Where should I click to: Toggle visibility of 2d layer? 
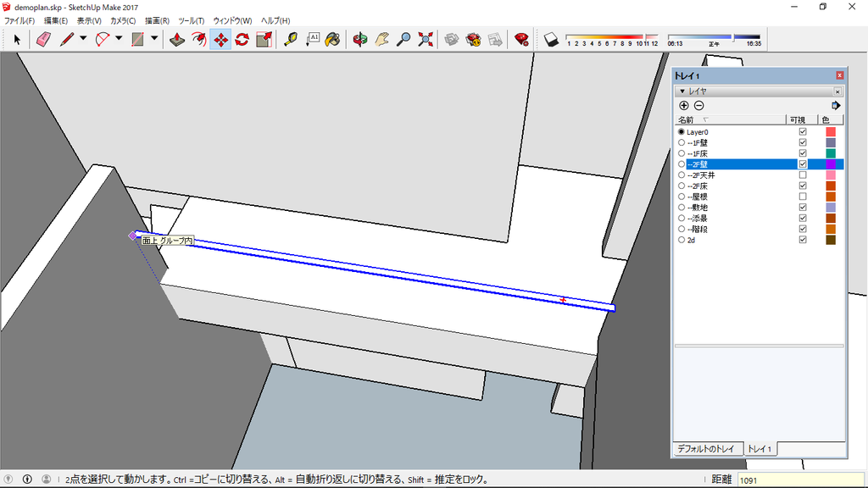point(803,240)
